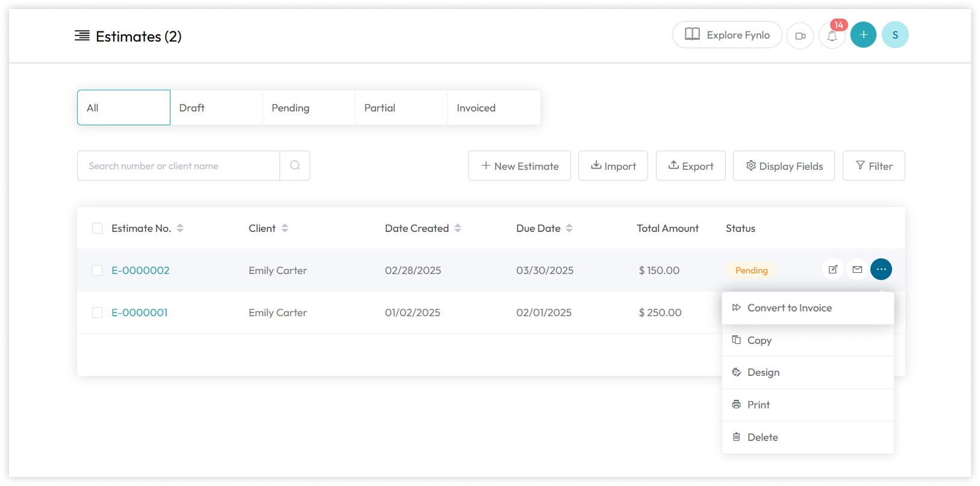Open the user profile avatar S
This screenshot has height=486, width=980.
pyautogui.click(x=895, y=35)
